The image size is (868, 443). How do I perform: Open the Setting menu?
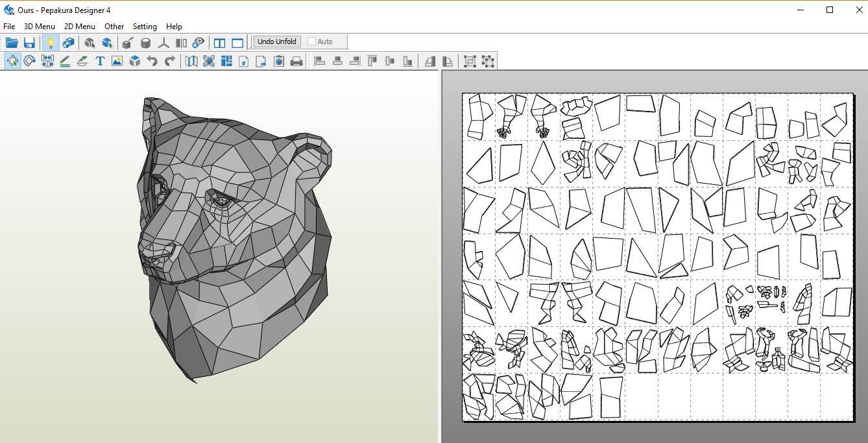point(145,27)
